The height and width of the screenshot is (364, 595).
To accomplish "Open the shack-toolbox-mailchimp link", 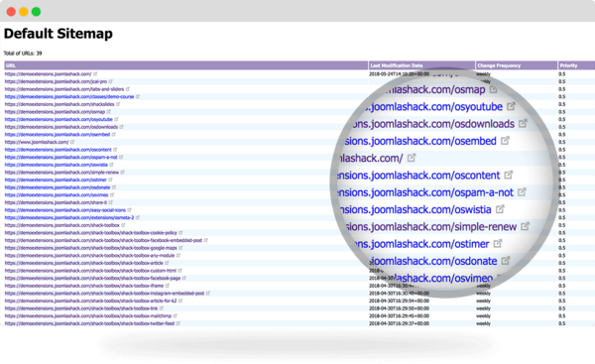I will coord(87,315).
